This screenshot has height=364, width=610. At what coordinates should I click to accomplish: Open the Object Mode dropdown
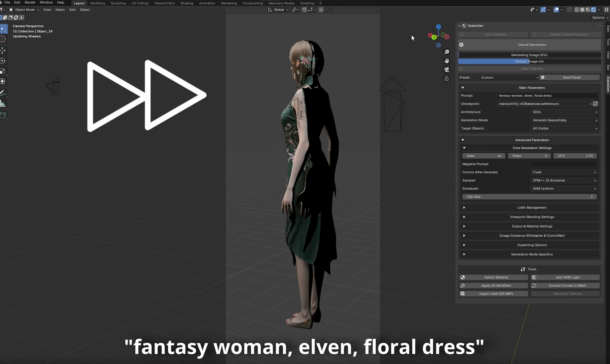[24, 10]
